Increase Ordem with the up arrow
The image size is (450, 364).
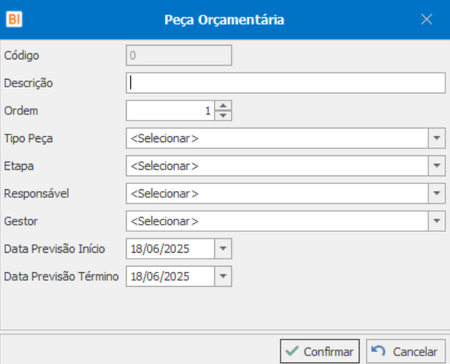click(223, 106)
